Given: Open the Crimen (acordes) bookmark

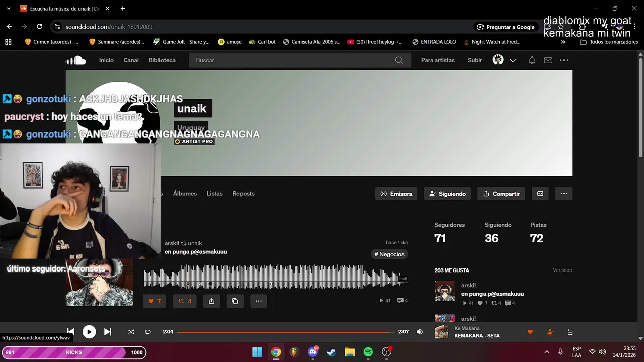Looking at the screenshot, I should tap(51, 42).
